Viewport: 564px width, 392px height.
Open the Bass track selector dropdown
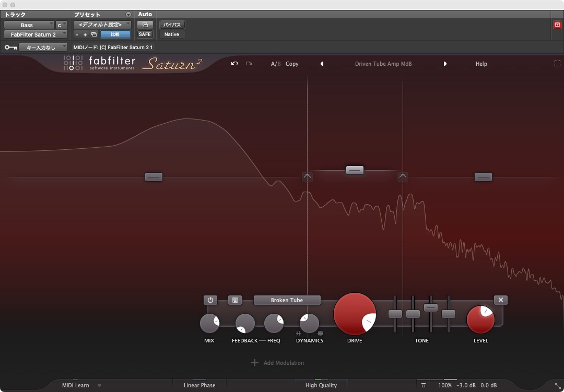[29, 25]
